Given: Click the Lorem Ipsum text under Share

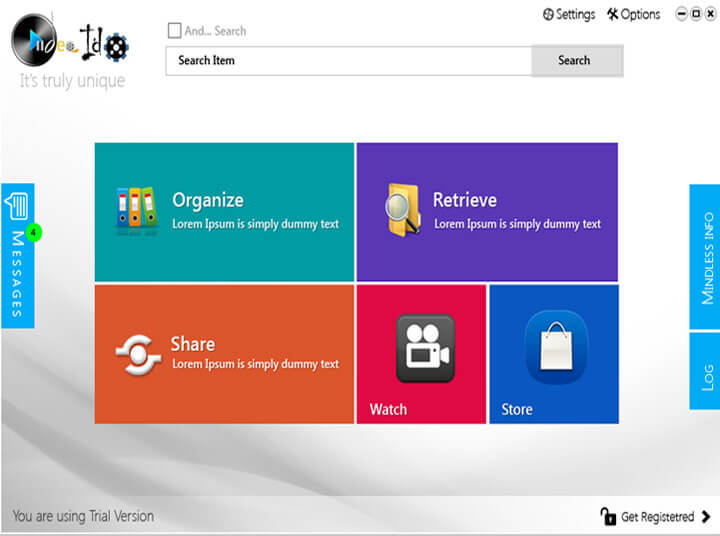Looking at the screenshot, I should click(x=255, y=364).
